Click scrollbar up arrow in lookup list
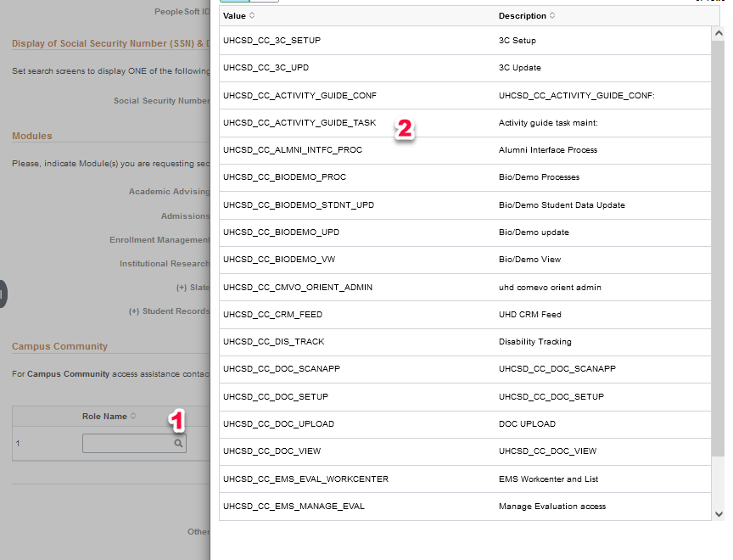 [x=719, y=33]
